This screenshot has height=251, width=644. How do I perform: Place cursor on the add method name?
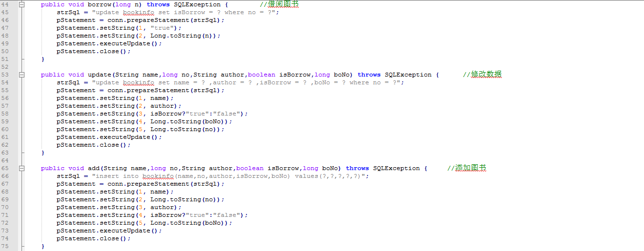click(93, 168)
